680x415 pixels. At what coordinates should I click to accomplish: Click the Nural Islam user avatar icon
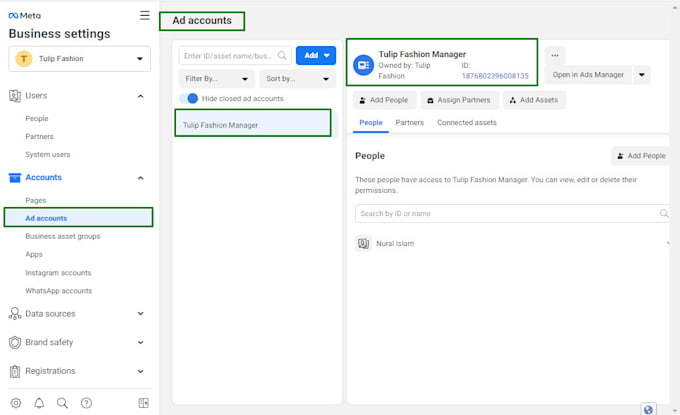pos(363,243)
